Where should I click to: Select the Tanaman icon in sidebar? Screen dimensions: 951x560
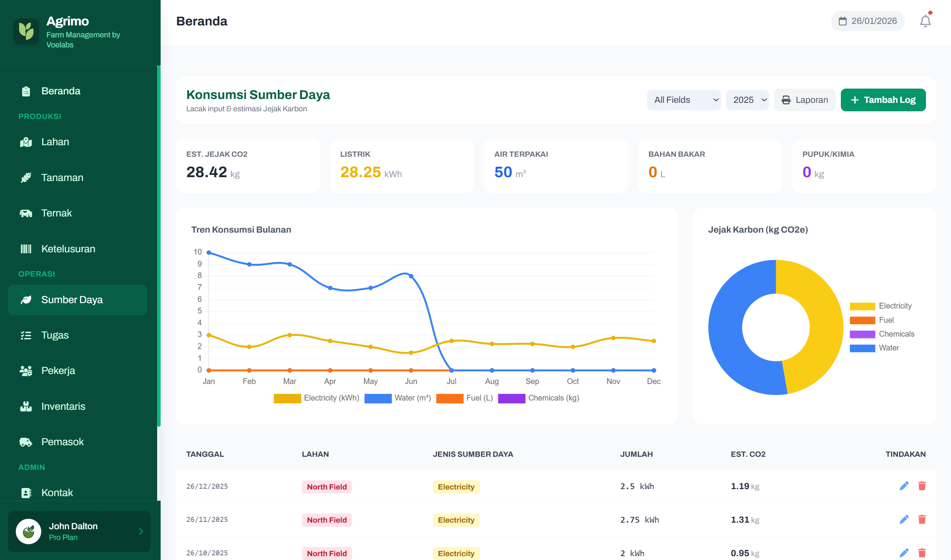click(x=25, y=178)
